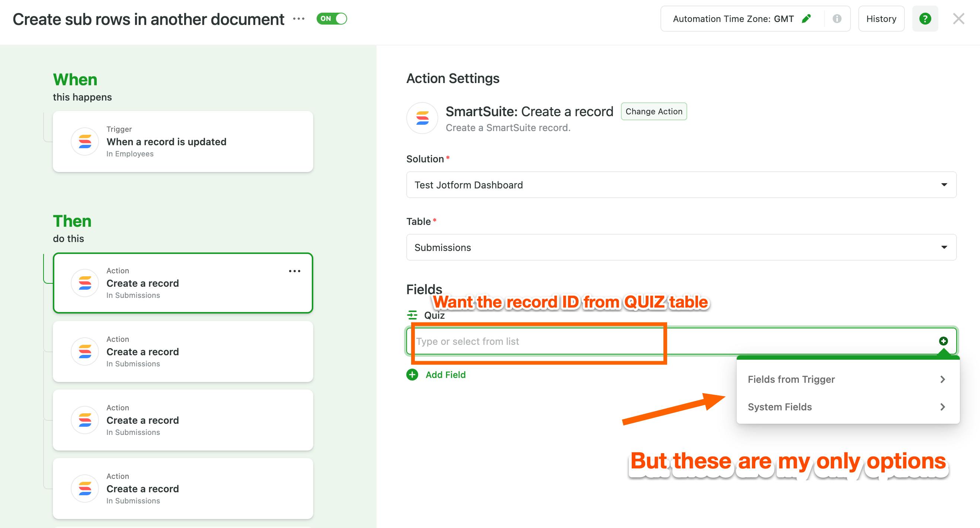
Task: Expand 'System Fields' submenu
Action: pos(848,407)
